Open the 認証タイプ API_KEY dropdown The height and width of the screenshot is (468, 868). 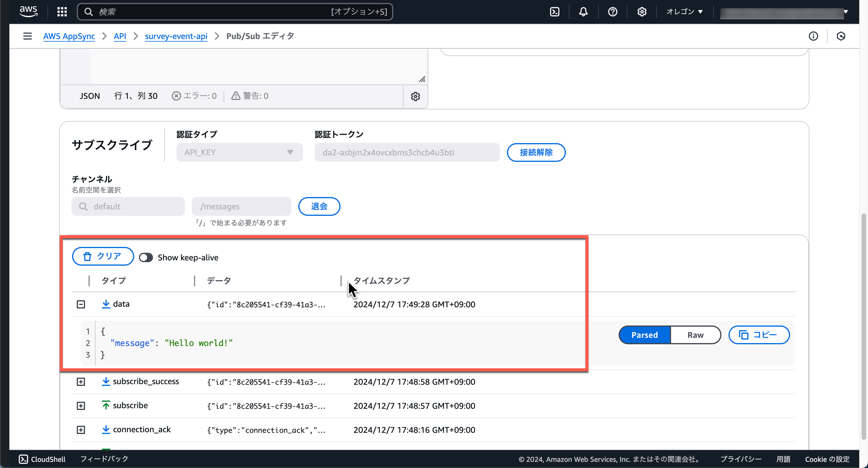click(x=239, y=152)
